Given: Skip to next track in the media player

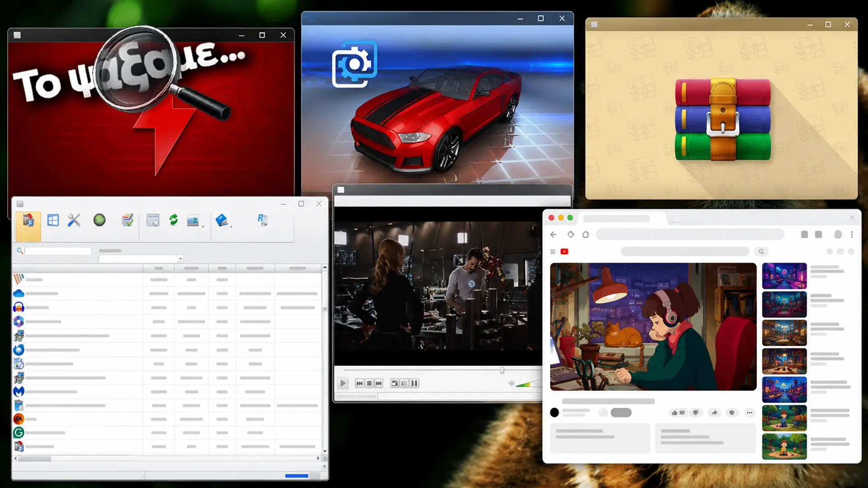Looking at the screenshot, I should [379, 384].
